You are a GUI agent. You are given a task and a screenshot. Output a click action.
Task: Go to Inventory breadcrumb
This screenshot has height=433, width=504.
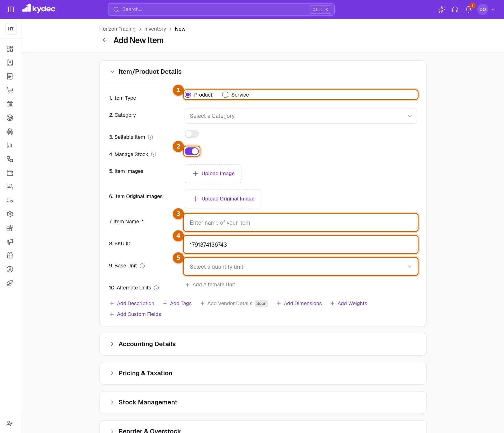tap(155, 29)
